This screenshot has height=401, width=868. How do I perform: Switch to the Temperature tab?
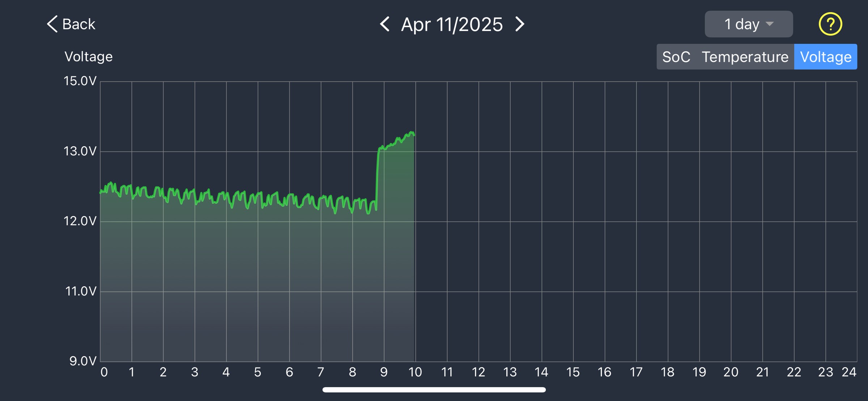click(745, 57)
